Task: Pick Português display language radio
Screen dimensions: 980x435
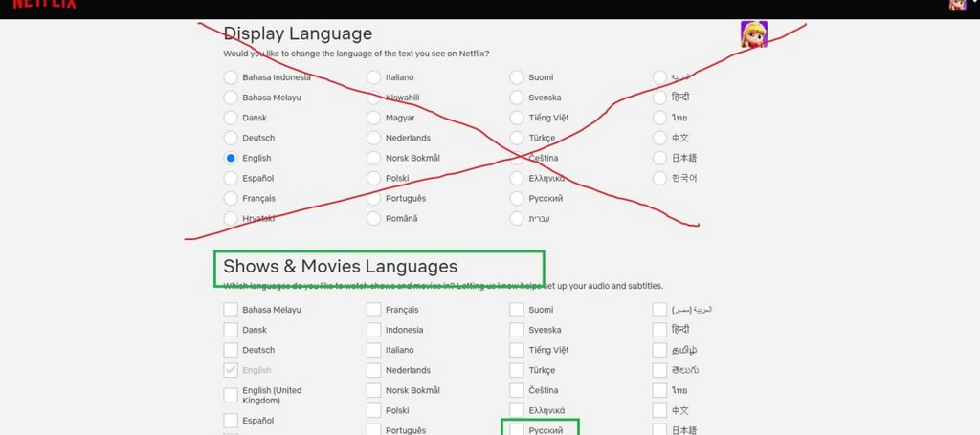Action: click(374, 199)
